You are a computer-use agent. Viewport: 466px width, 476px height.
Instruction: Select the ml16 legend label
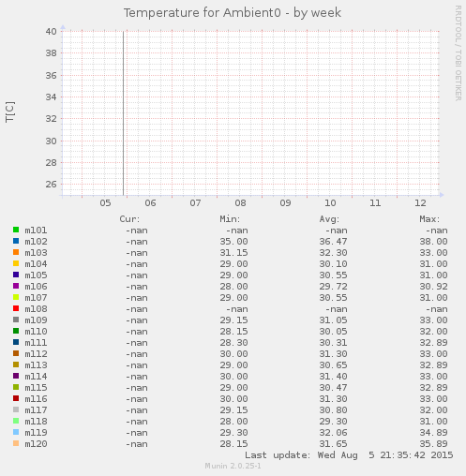tap(36, 399)
